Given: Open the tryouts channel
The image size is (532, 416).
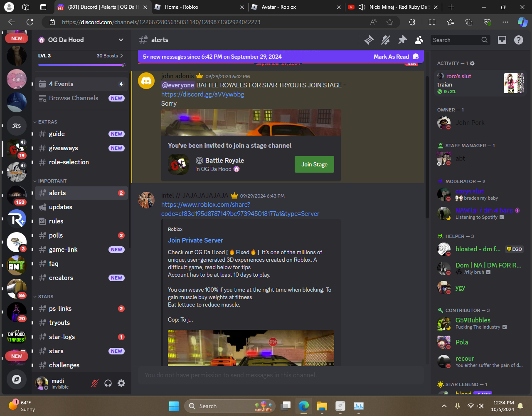Looking at the screenshot, I should 81,323.
